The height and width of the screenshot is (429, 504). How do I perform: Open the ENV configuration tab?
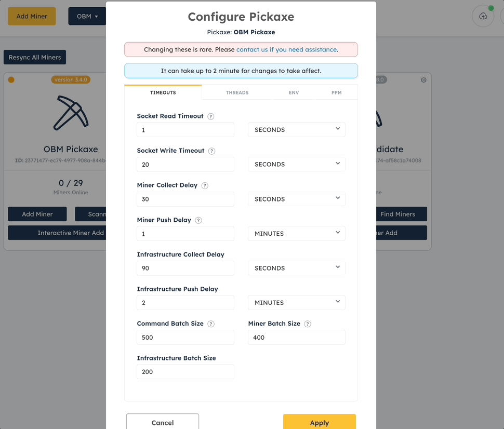tap(294, 92)
